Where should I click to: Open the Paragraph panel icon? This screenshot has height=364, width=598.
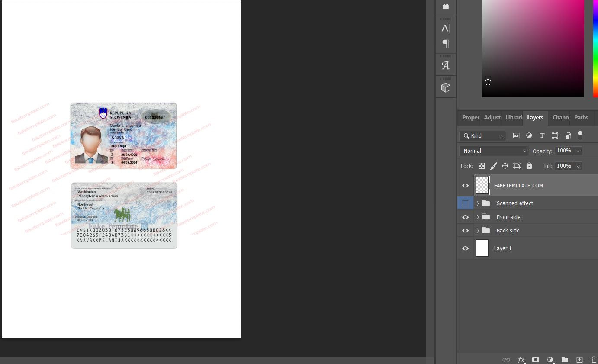point(445,44)
